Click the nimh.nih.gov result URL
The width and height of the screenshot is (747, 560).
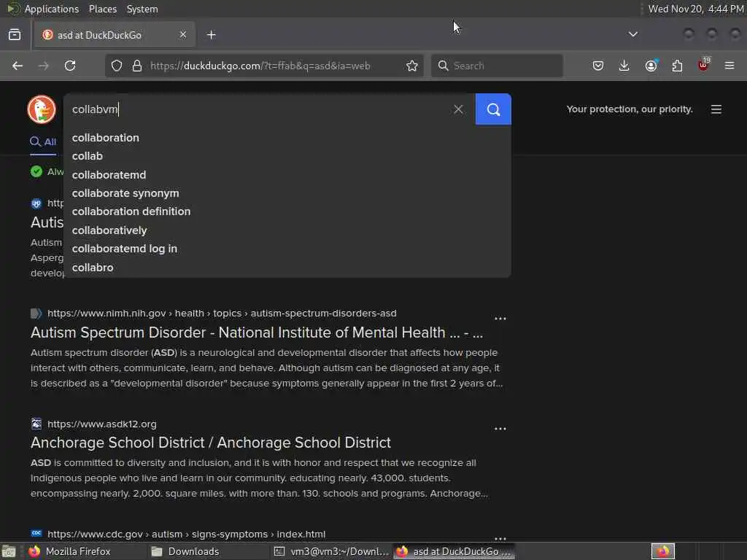tap(222, 314)
